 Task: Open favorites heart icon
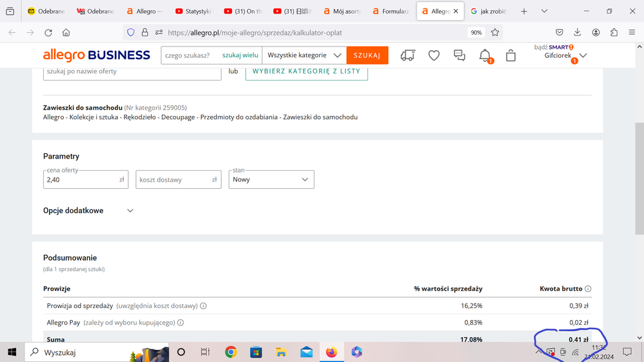[434, 56]
